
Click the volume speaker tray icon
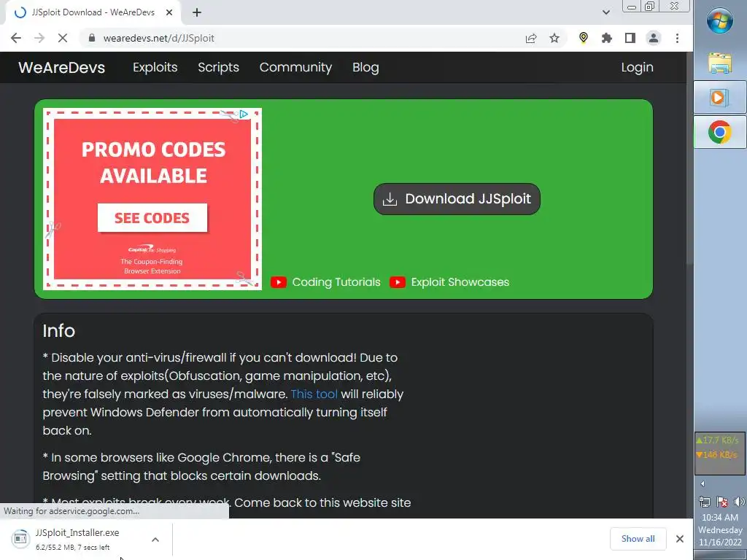click(x=739, y=502)
